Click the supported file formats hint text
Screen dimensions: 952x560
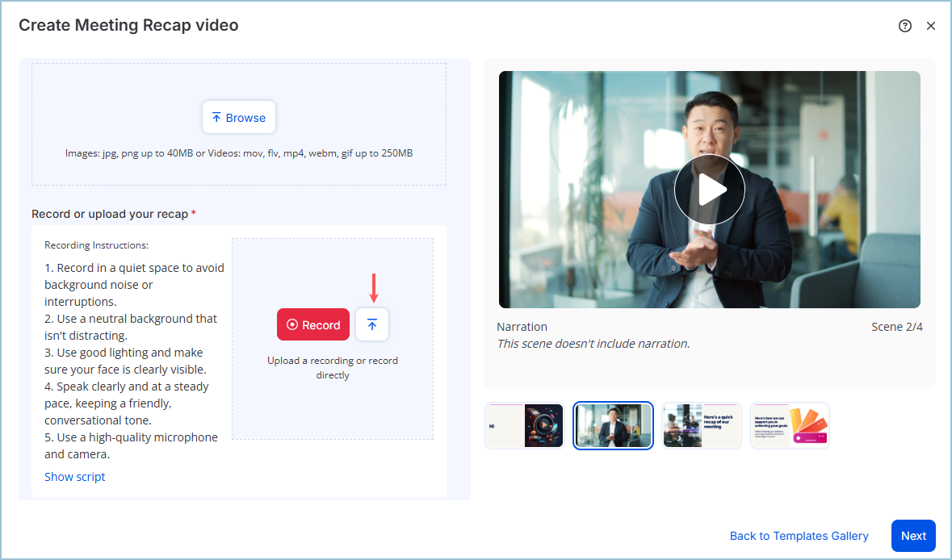click(239, 153)
